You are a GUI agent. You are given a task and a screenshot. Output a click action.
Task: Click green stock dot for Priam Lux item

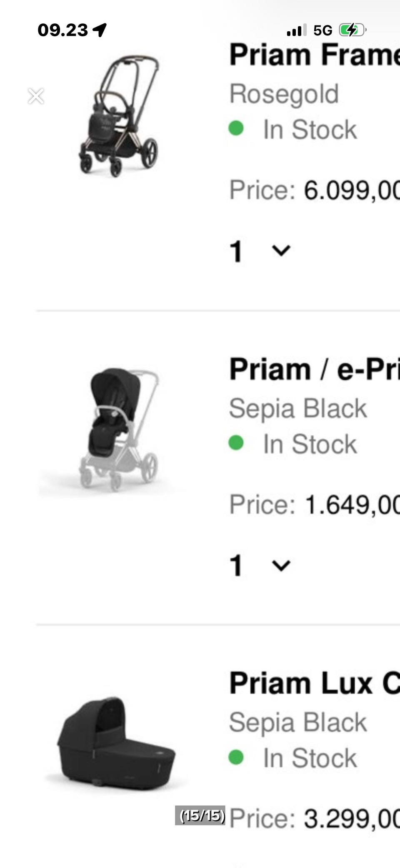tap(236, 757)
